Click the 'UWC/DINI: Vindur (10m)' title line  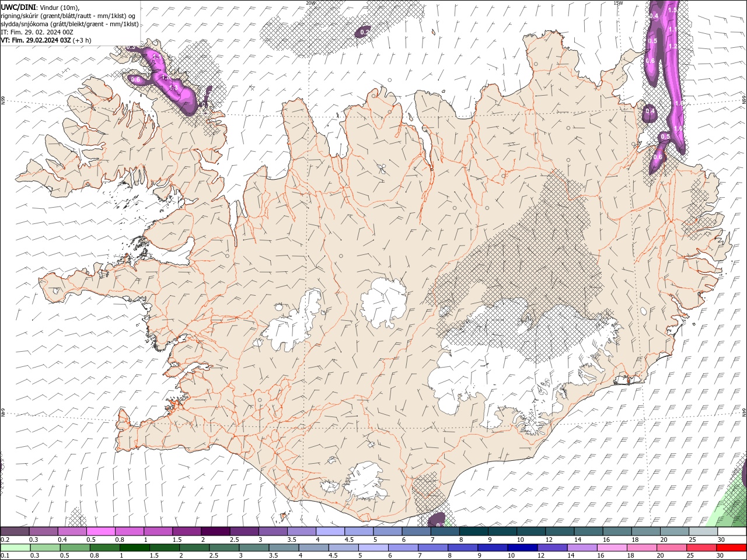40,7
